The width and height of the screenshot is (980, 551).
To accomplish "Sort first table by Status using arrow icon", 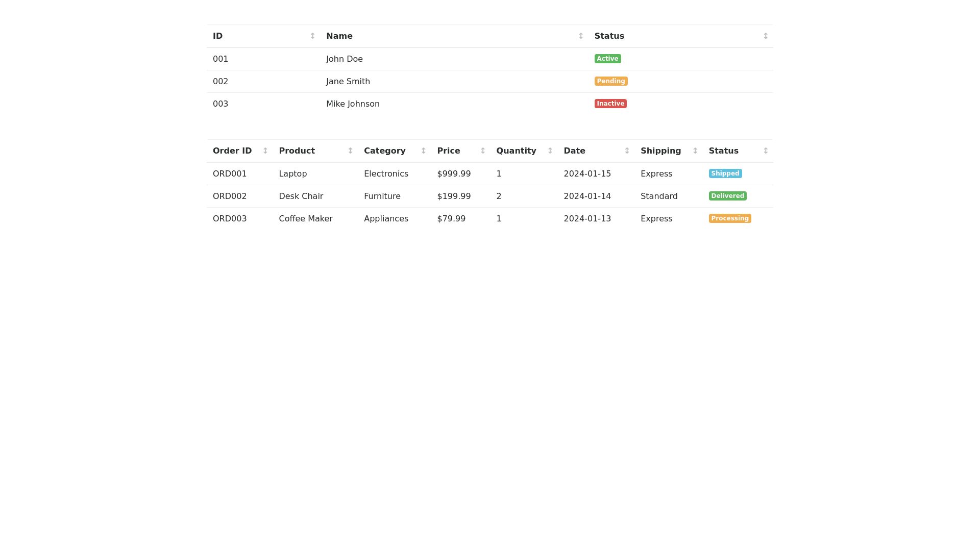I will (765, 36).
